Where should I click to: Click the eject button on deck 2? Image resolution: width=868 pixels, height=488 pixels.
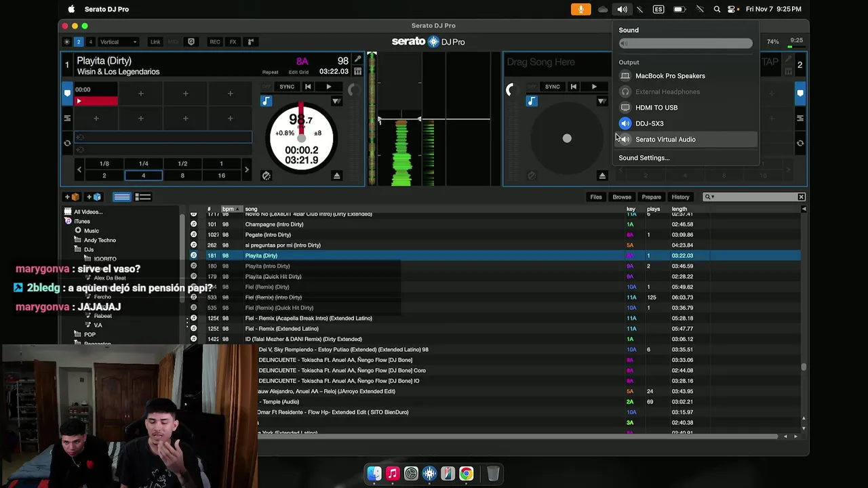602,176
